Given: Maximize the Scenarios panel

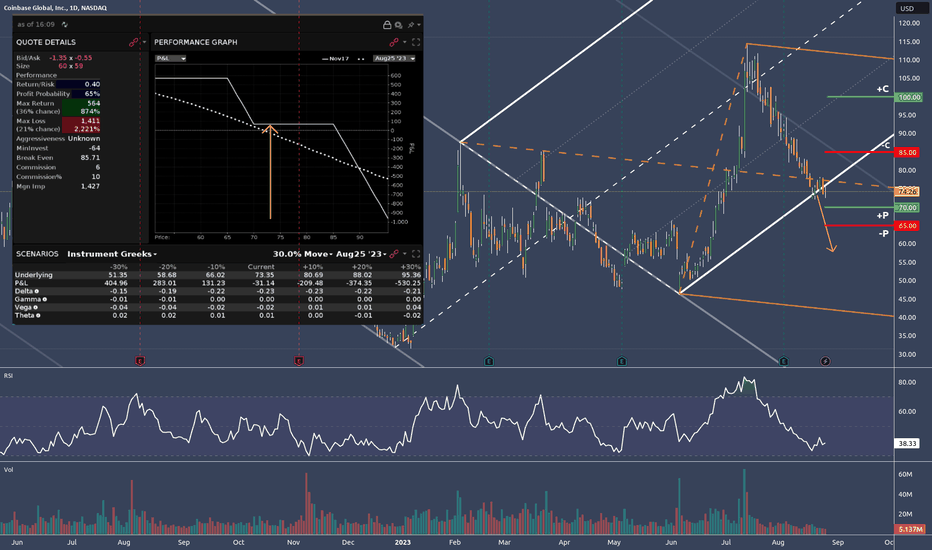Looking at the screenshot, I should point(416,254).
